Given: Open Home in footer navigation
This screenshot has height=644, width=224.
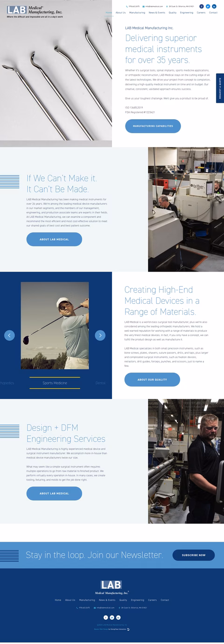Looking at the screenshot, I should click(x=58, y=600).
